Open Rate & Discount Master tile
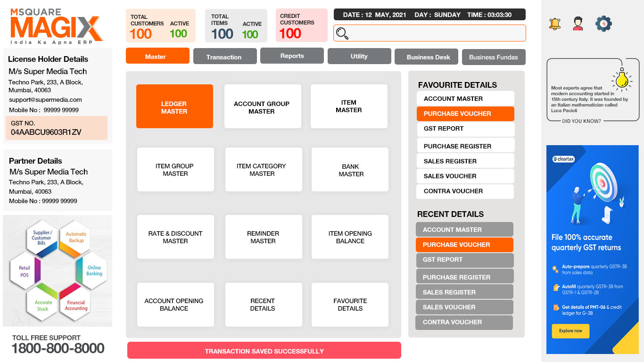The width and height of the screenshot is (644, 362). [x=175, y=237]
